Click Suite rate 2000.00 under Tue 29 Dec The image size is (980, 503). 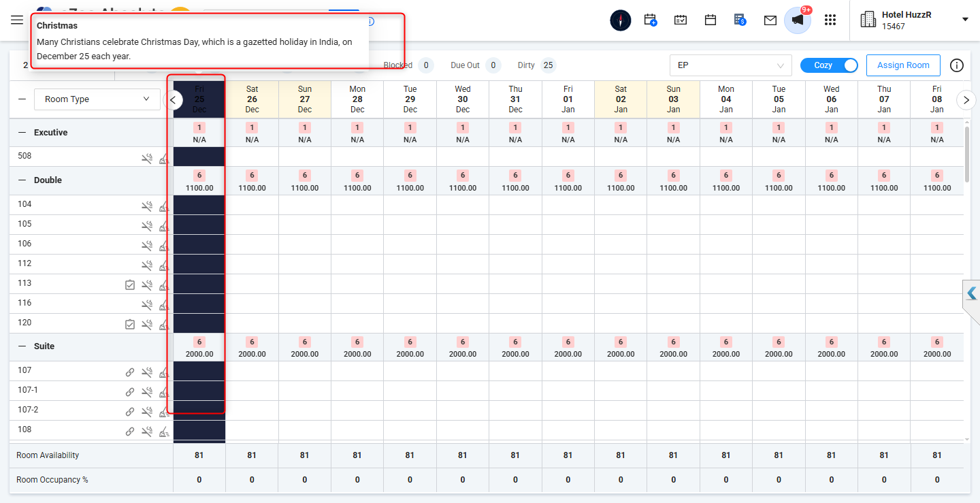tap(410, 354)
